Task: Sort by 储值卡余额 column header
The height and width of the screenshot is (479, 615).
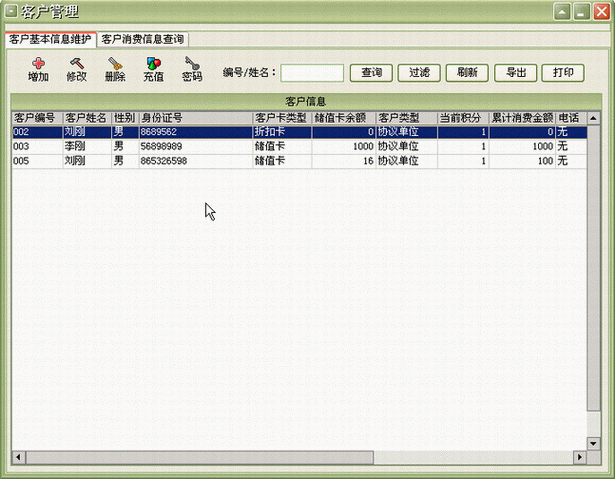Action: tap(343, 117)
